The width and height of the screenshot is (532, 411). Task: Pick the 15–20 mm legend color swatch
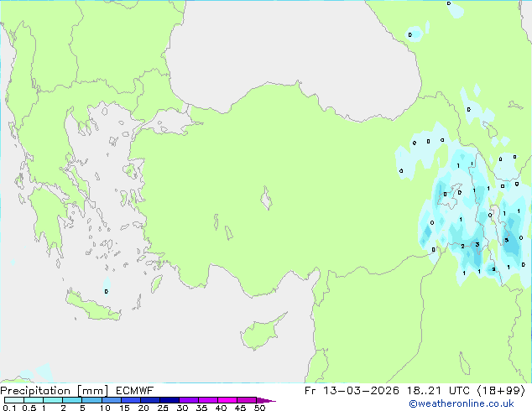click(130, 400)
